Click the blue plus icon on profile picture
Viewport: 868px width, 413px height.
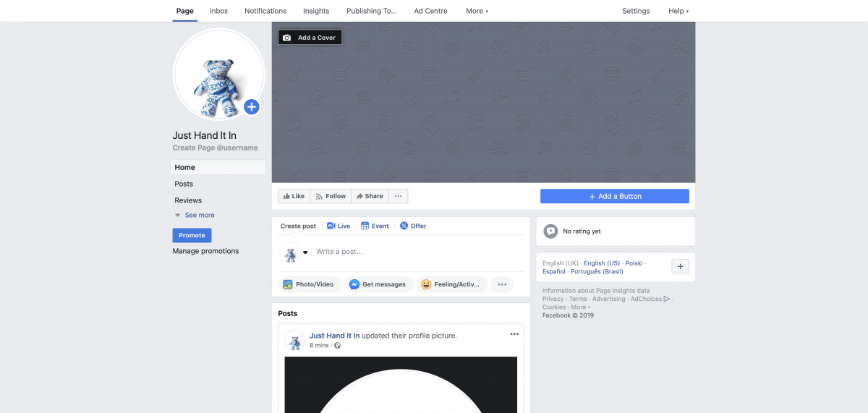251,107
